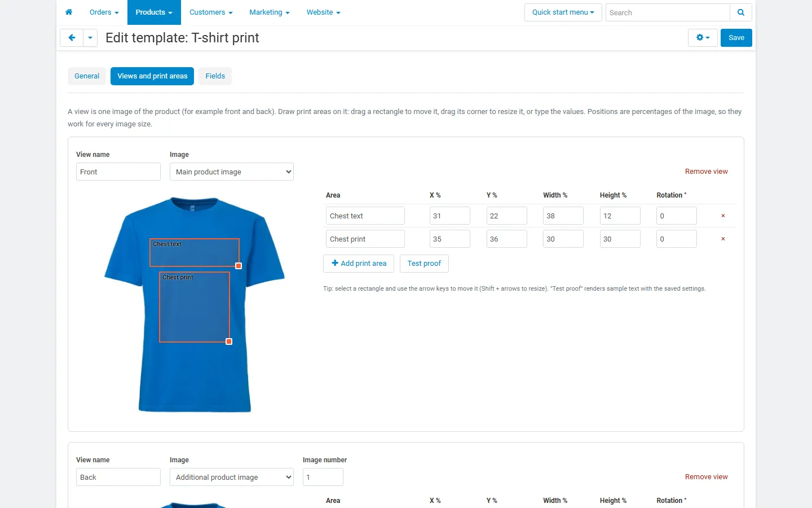Go to the home icon in navbar
The image size is (812, 508).
tap(69, 12)
